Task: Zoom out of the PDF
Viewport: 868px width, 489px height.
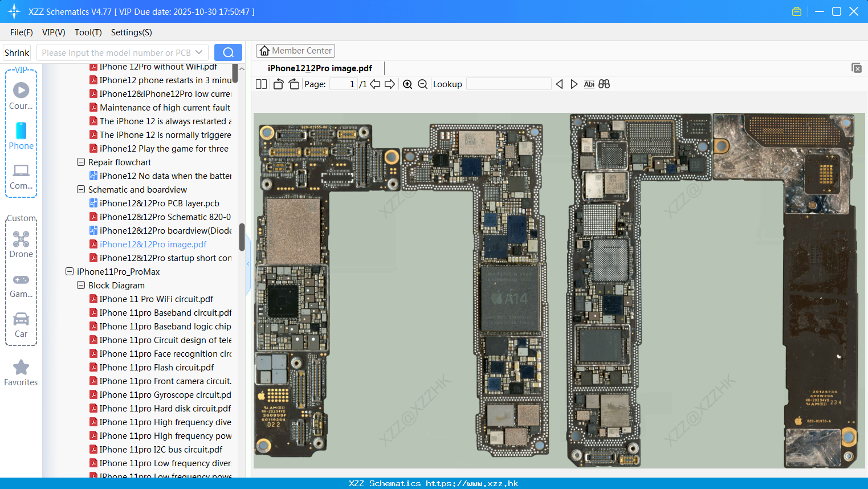Action: point(422,84)
